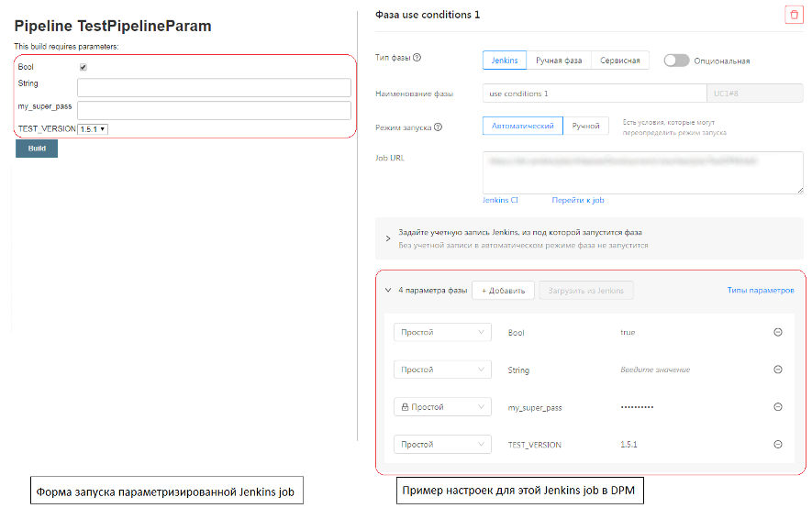The width and height of the screenshot is (812, 508).
Task: Open the Типы параметров link
Action: 760,291
